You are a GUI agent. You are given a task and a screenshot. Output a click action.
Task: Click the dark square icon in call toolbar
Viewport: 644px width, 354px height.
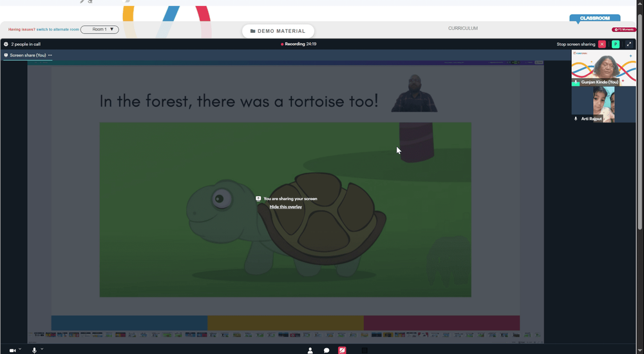365,350
